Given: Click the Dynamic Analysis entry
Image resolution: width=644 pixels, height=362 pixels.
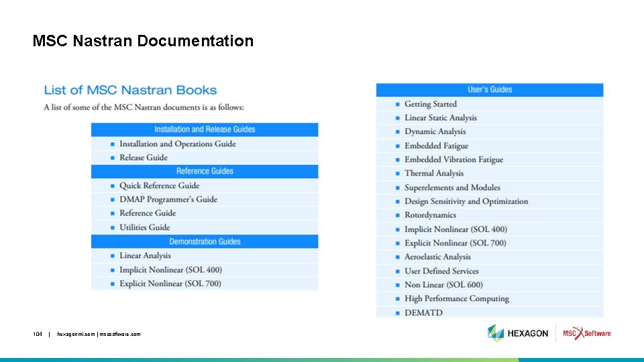Looking at the screenshot, I should [435, 132].
